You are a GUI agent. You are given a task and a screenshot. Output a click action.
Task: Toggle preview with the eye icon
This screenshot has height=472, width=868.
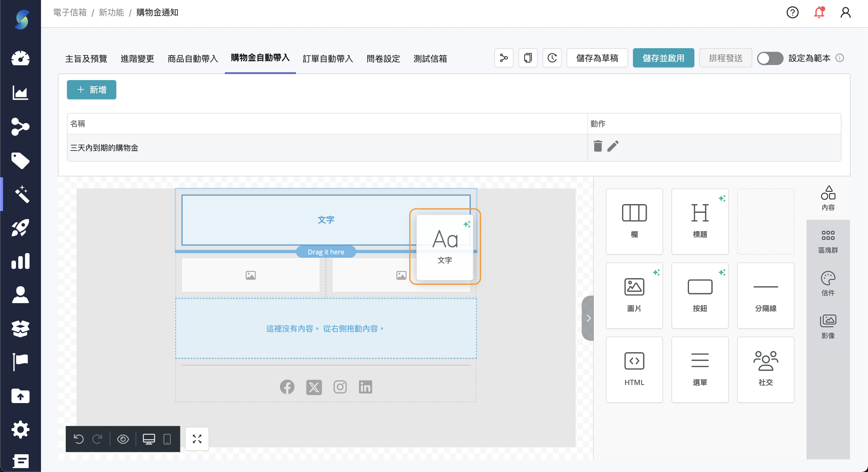click(123, 439)
